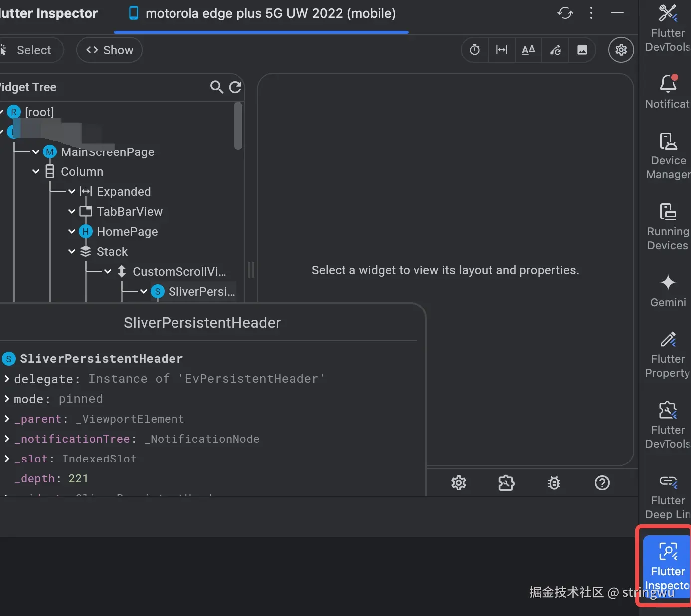691x616 pixels.
Task: Click the Show button
Action: pyautogui.click(x=109, y=50)
